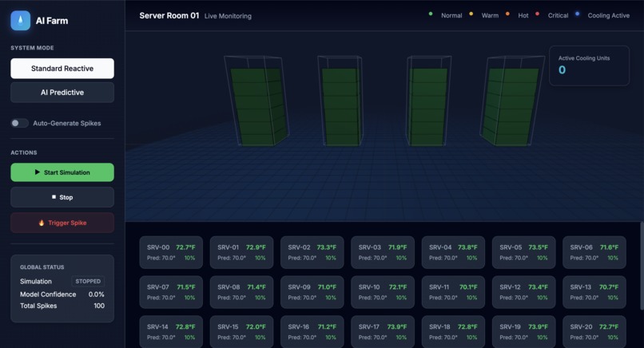Click the Critical legend label
Image resolution: width=644 pixels, height=348 pixels.
558,15
